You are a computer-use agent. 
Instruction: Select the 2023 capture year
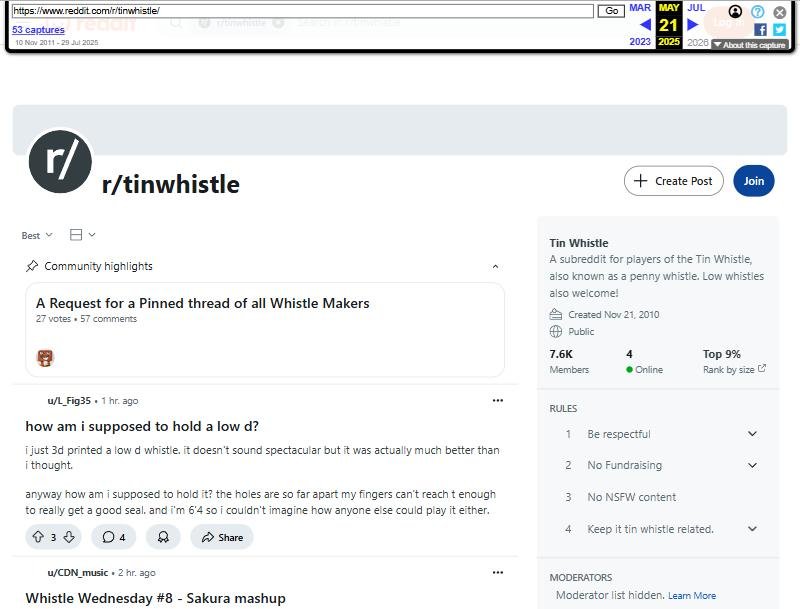coord(640,41)
